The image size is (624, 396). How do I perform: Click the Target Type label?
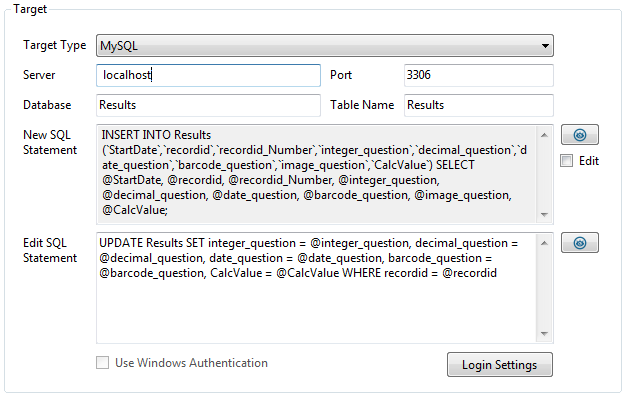point(55,45)
